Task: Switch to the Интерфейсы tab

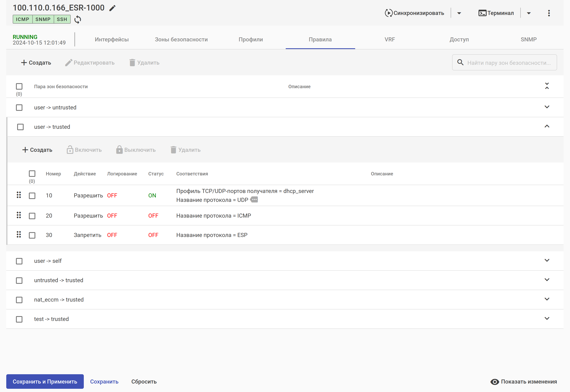Action: 111,40
